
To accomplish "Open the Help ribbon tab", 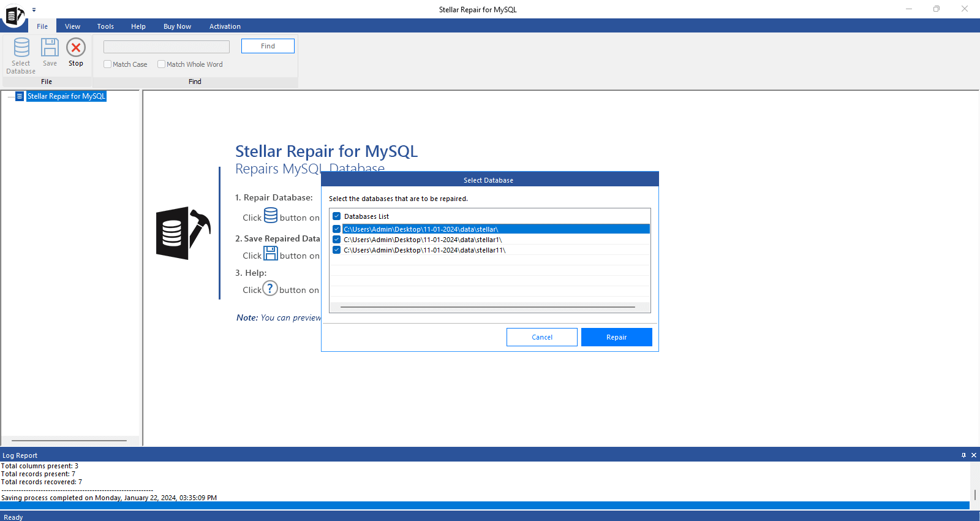I will [x=138, y=26].
